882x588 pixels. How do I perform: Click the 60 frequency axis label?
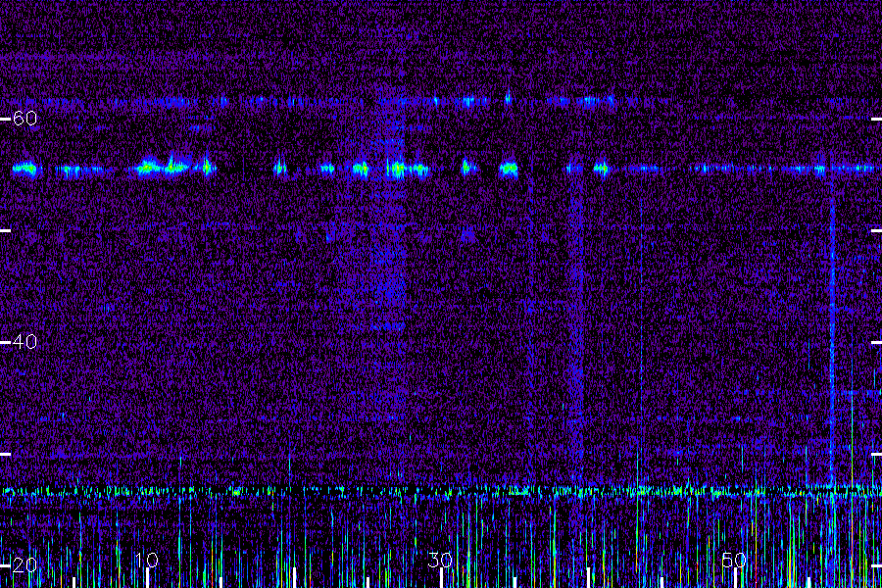(24, 119)
